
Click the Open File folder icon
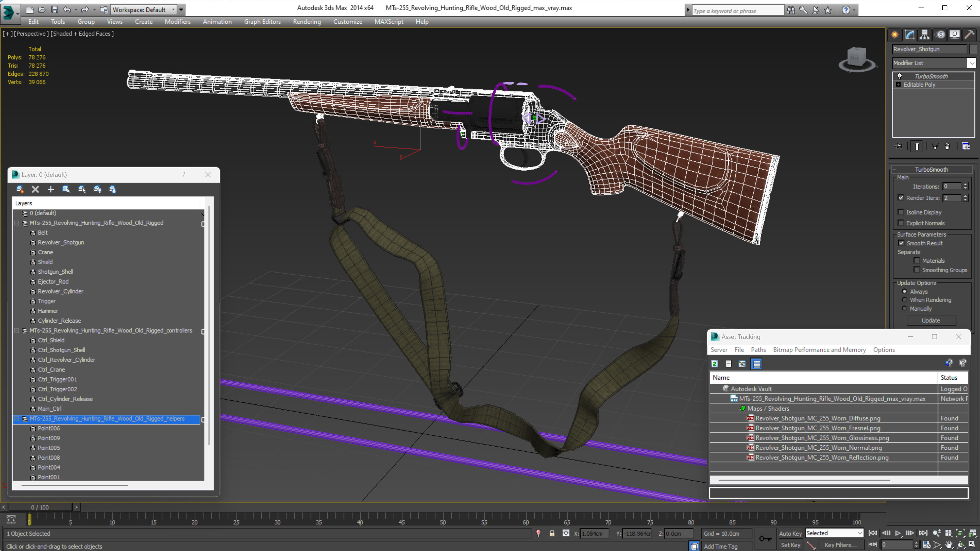[x=42, y=10]
